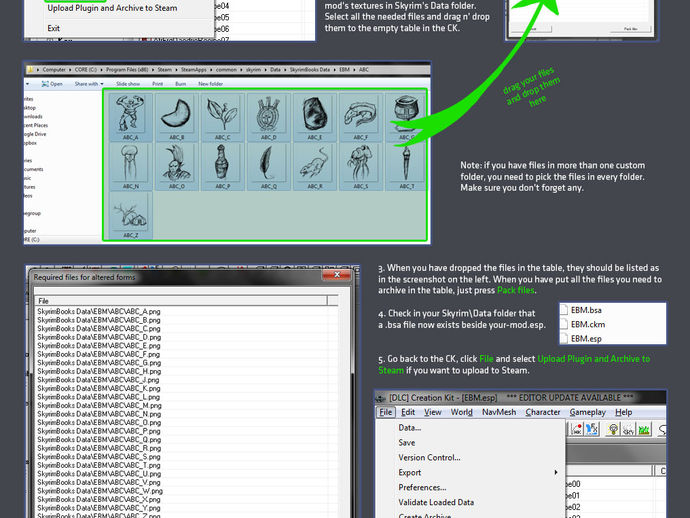Select the ABC_D thumbnail
This screenshot has height=518, width=690.
pyautogui.click(x=268, y=117)
